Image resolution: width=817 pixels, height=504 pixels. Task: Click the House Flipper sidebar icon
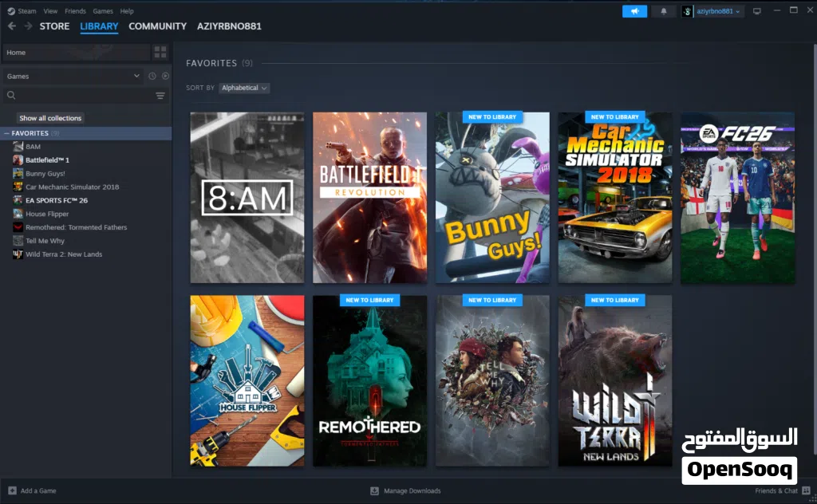point(18,214)
